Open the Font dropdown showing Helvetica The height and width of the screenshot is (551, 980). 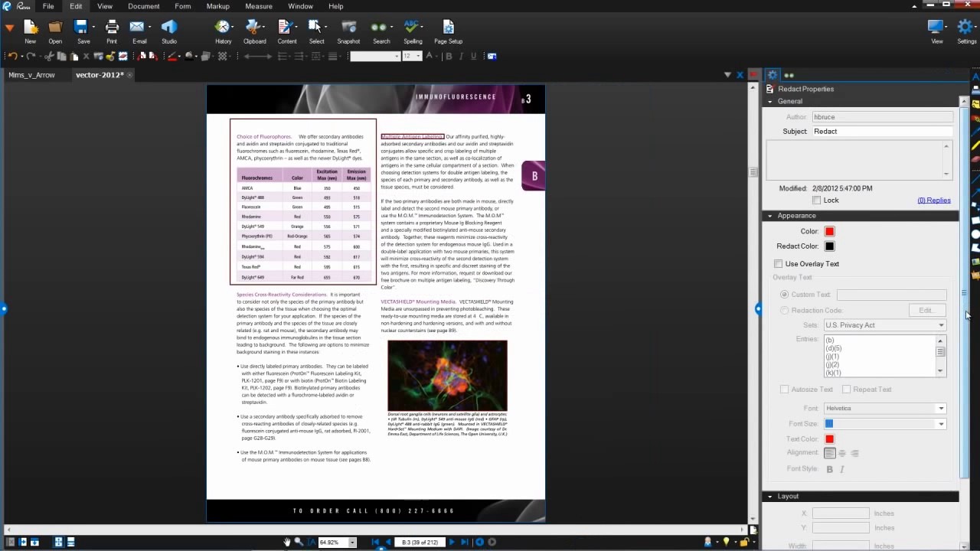click(884, 409)
